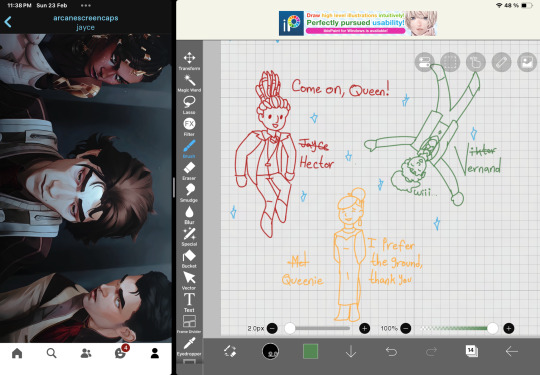Click the brush thickness slider knob

pyautogui.click(x=290, y=329)
